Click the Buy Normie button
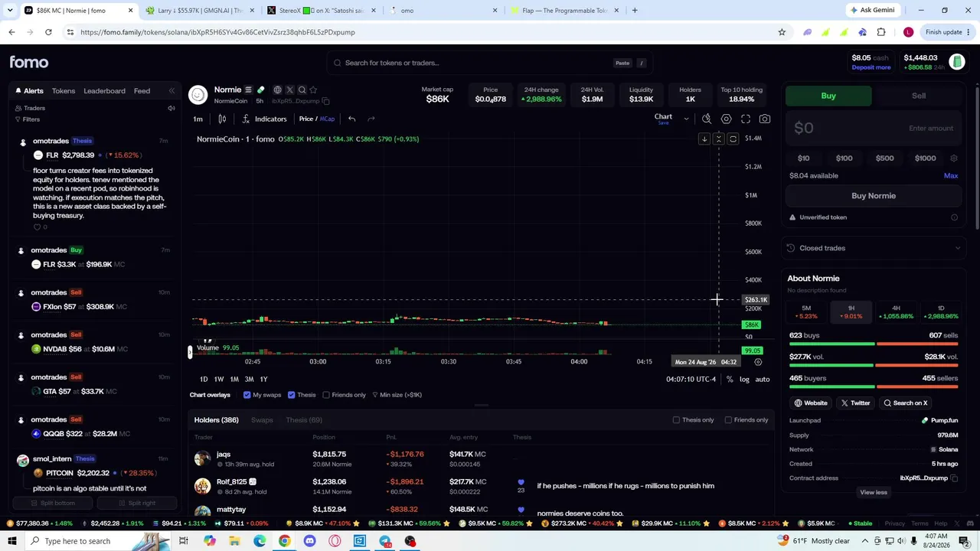Viewport: 980px width, 551px height. pyautogui.click(x=874, y=196)
